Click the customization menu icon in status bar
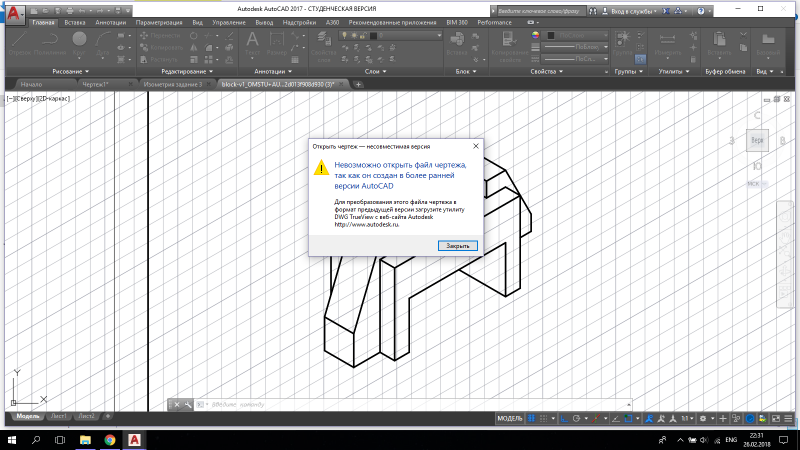This screenshot has height=450, width=800. [788, 418]
